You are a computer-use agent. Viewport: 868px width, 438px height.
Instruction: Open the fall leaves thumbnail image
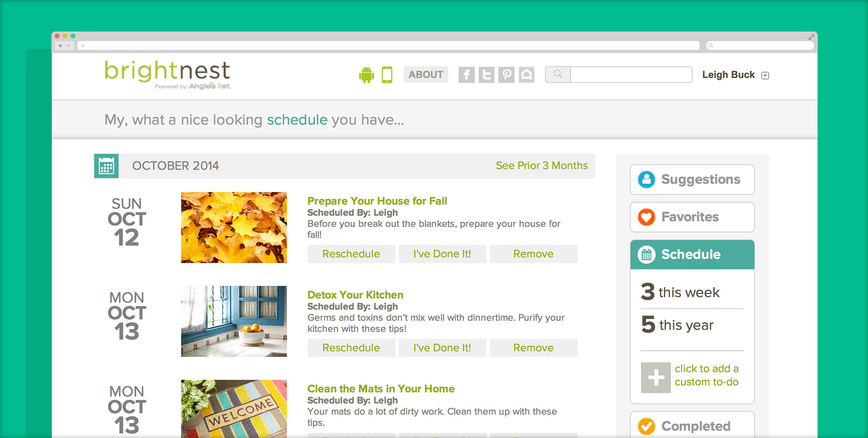(x=234, y=228)
